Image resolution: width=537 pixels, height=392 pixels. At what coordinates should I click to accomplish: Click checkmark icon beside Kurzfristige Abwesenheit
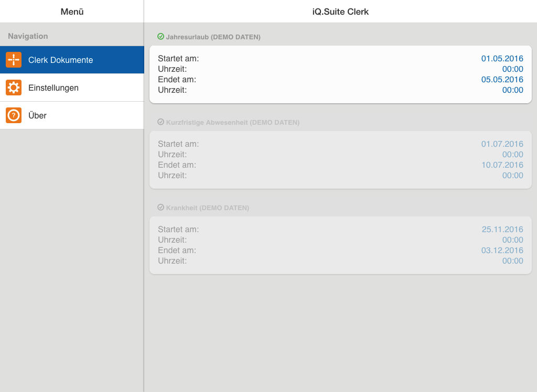[161, 122]
